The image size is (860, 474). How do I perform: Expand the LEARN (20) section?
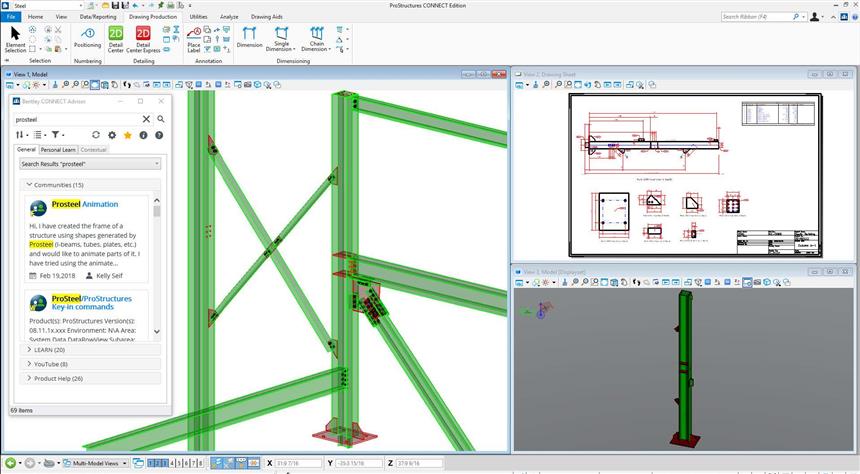(x=48, y=350)
